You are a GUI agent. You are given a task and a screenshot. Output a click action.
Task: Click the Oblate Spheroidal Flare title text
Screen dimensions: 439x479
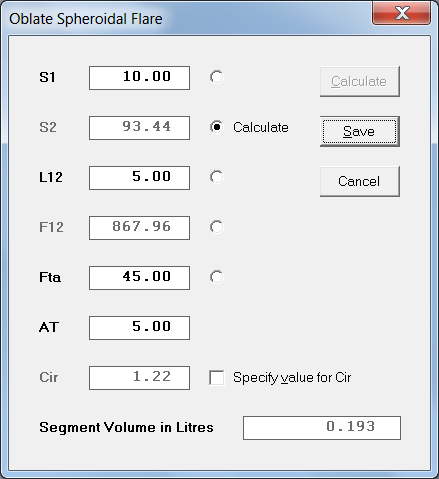pos(86,19)
